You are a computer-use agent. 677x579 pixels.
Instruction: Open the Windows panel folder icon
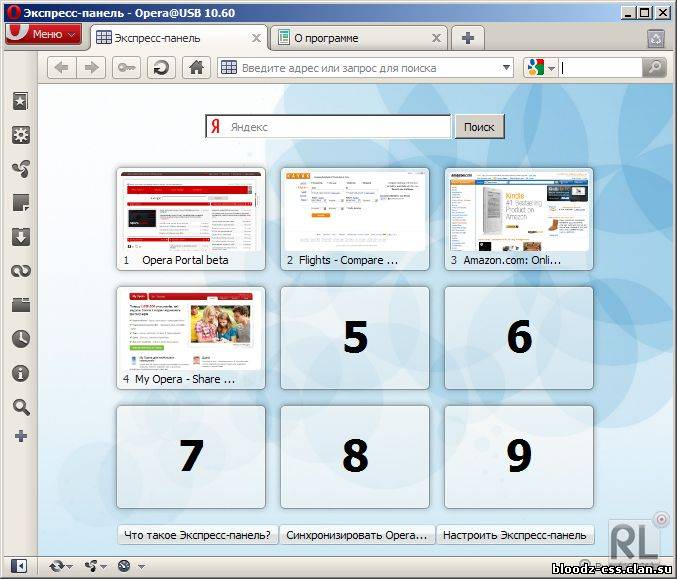coord(21,305)
